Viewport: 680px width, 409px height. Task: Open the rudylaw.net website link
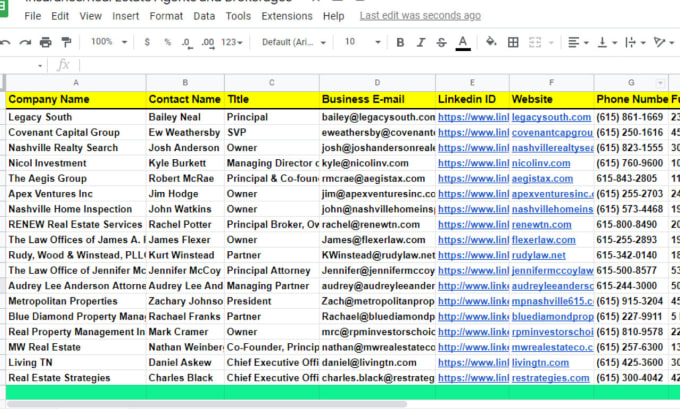pos(539,255)
